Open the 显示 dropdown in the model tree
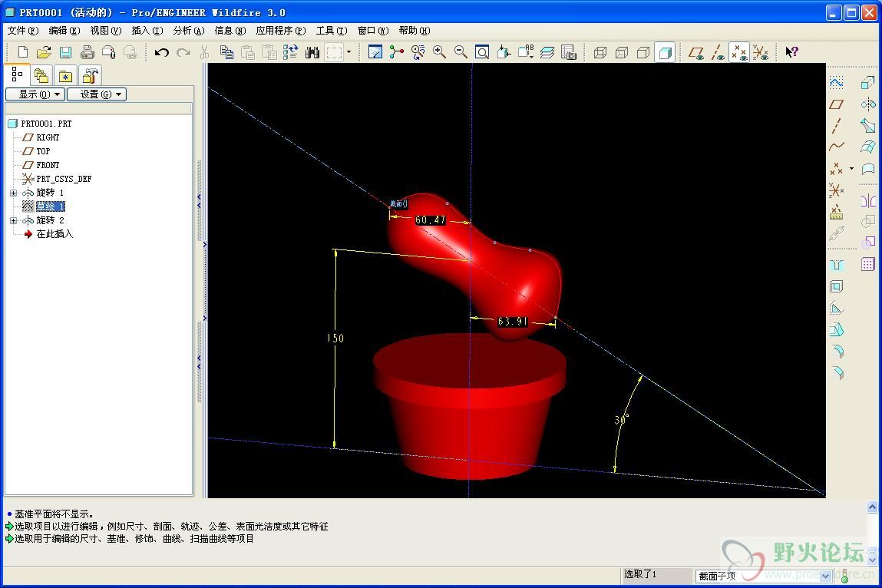Viewport: 882px width, 588px height. point(35,94)
